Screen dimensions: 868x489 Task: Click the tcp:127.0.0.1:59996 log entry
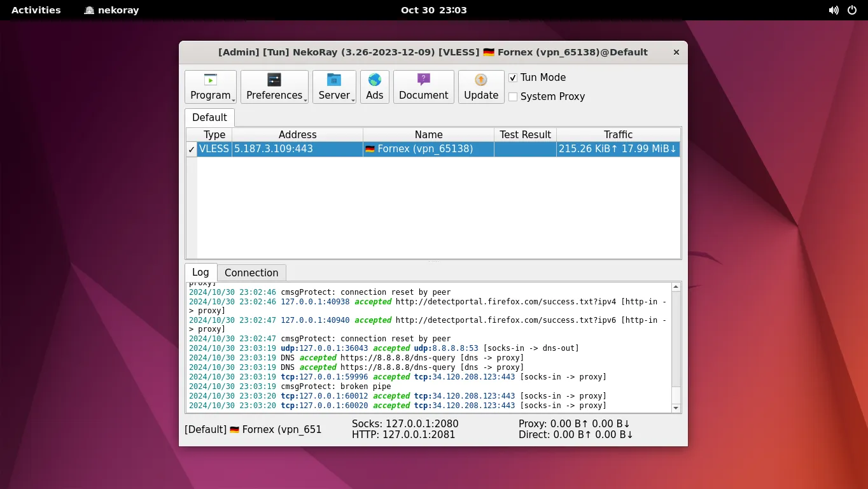click(x=398, y=377)
